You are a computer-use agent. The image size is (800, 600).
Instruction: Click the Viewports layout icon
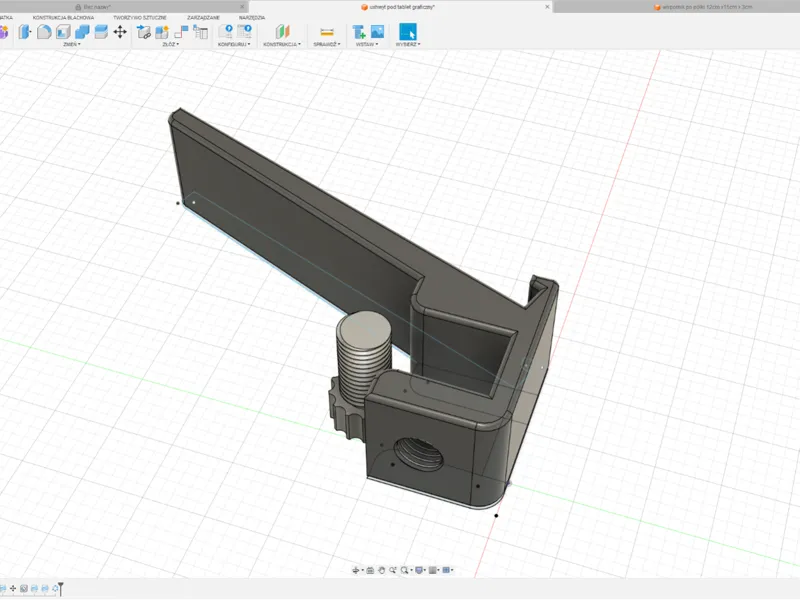pos(446,570)
